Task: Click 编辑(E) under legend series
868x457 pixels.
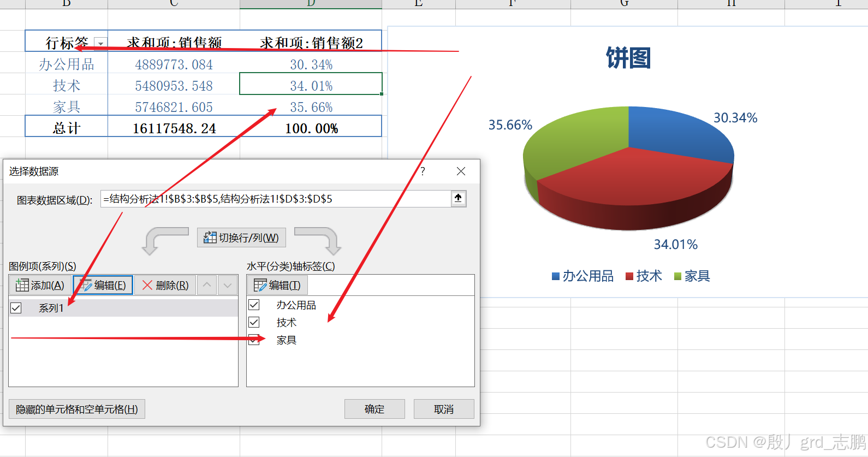Action: [x=103, y=285]
